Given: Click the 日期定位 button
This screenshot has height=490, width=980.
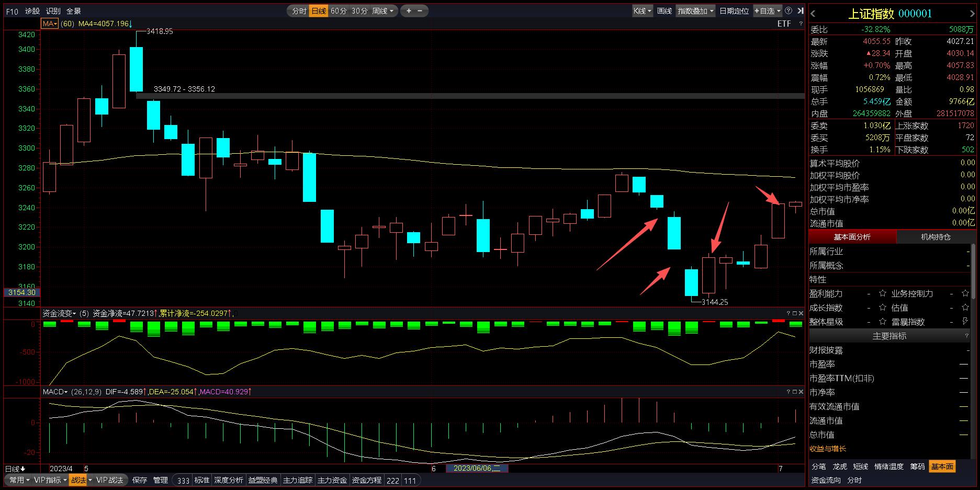Looking at the screenshot, I should pos(734,10).
